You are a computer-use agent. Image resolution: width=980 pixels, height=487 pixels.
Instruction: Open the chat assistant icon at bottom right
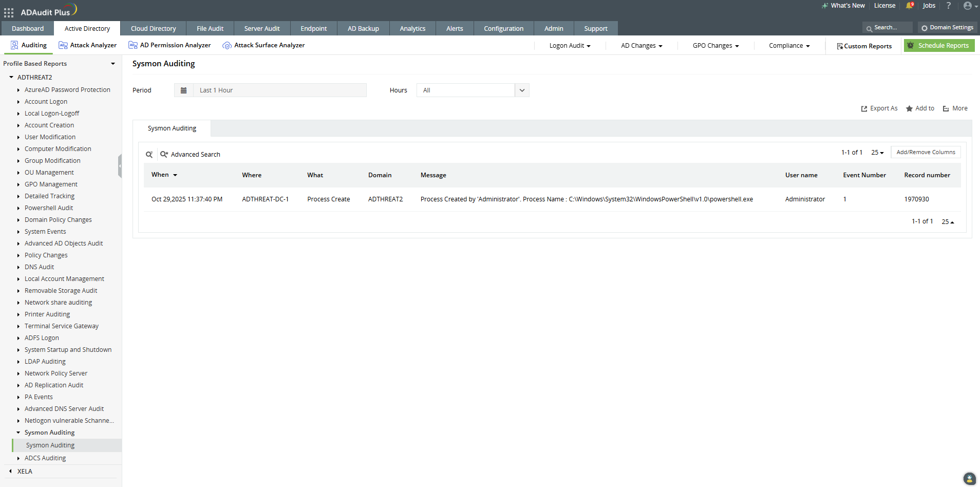[969, 478]
